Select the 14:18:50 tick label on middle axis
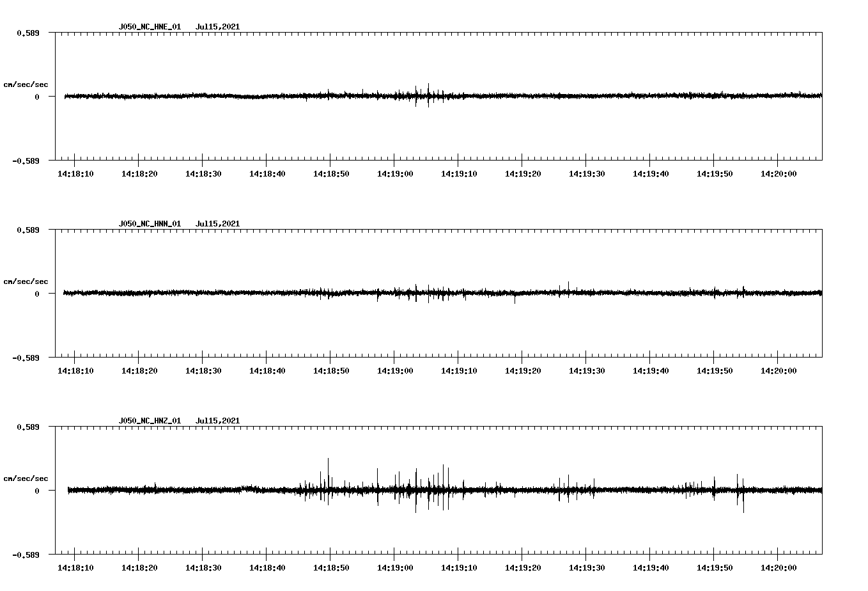This screenshot has height=591, width=868. coord(331,368)
